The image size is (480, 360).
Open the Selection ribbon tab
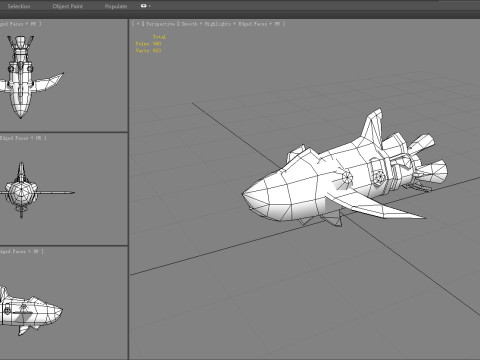19,6
